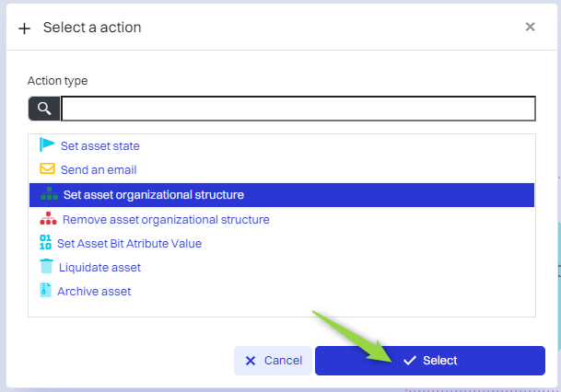The image size is (561, 392).
Task: Click the binary bit attribute icon
Action: [45, 244]
